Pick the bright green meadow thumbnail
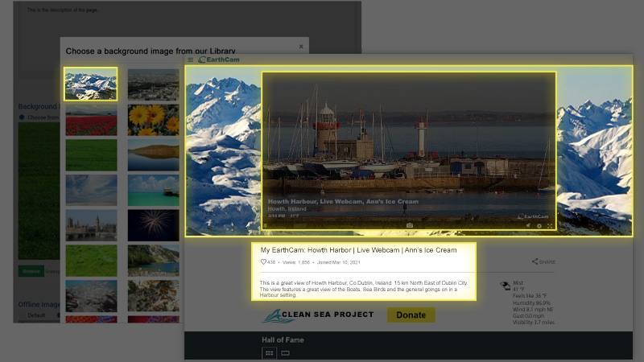This screenshot has height=362, width=644. coord(91,261)
